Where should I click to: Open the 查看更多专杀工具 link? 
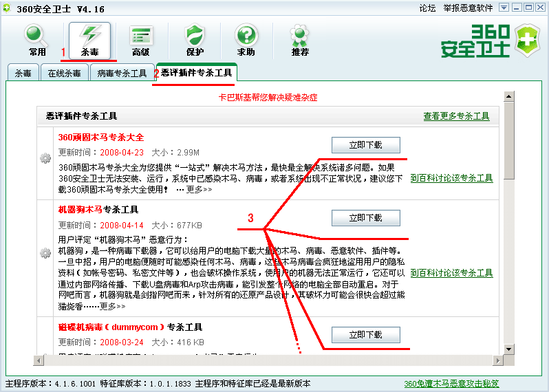click(x=456, y=116)
